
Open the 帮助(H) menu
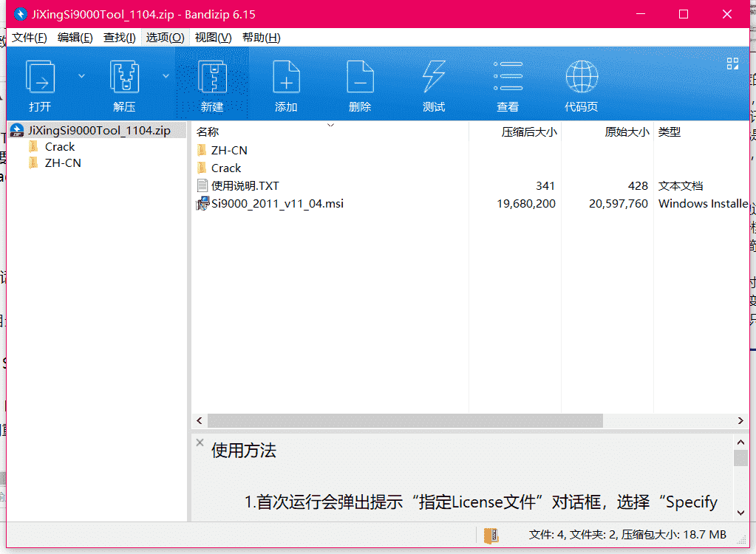click(x=262, y=38)
